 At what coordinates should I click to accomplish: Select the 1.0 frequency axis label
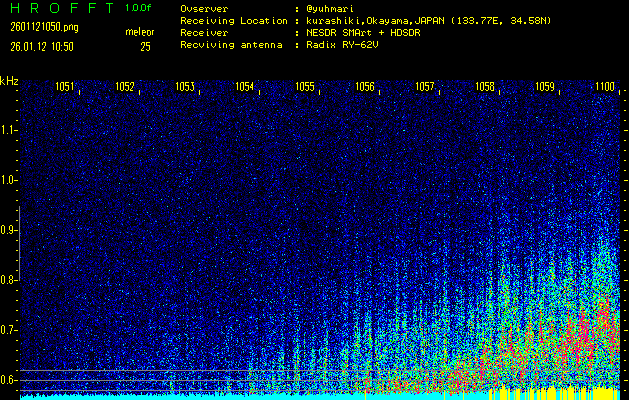click(10, 180)
